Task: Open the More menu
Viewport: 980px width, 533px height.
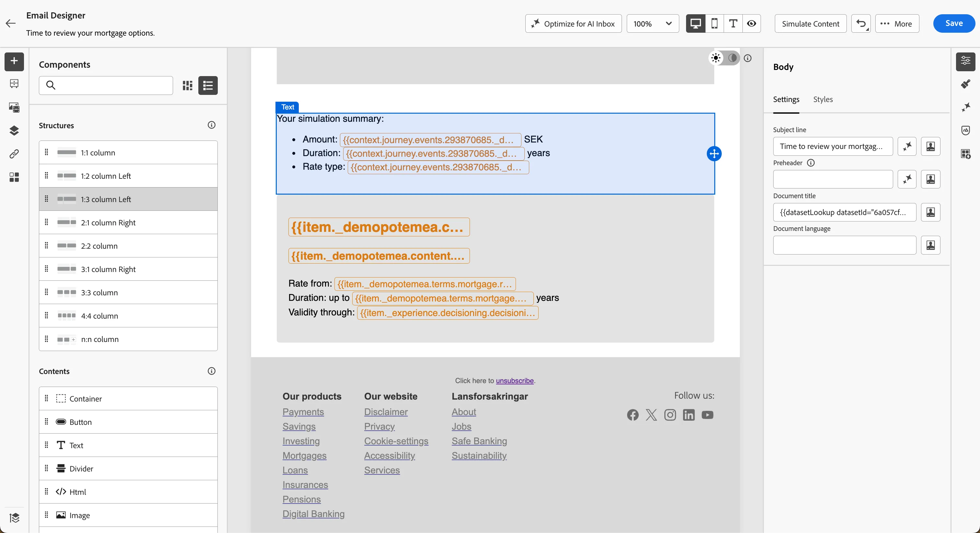Action: (x=897, y=24)
